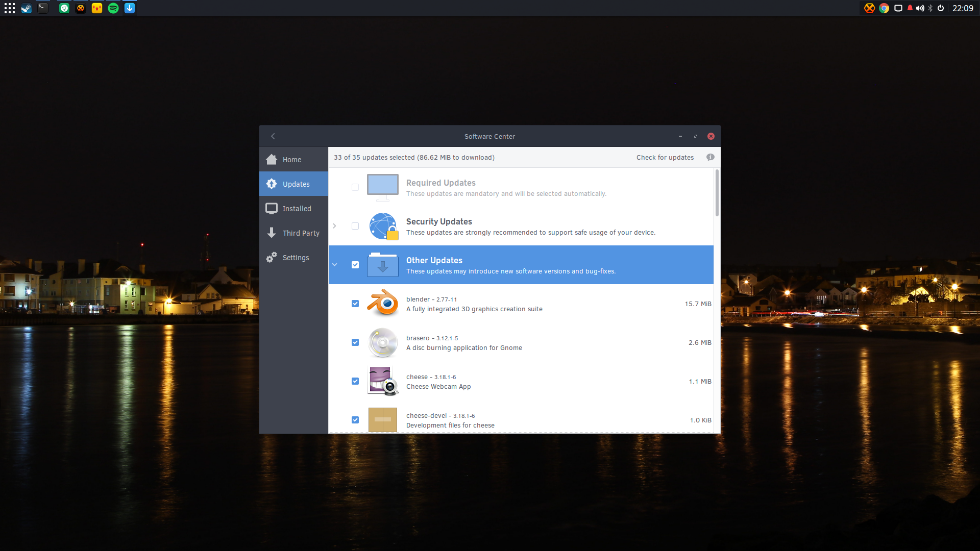
Task: Open the red notification bell
Action: point(910,8)
